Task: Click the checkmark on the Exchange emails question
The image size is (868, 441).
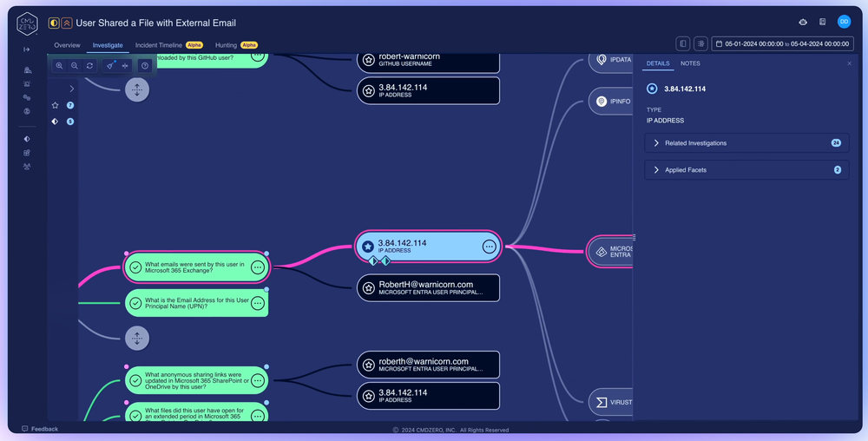Action: (135, 267)
